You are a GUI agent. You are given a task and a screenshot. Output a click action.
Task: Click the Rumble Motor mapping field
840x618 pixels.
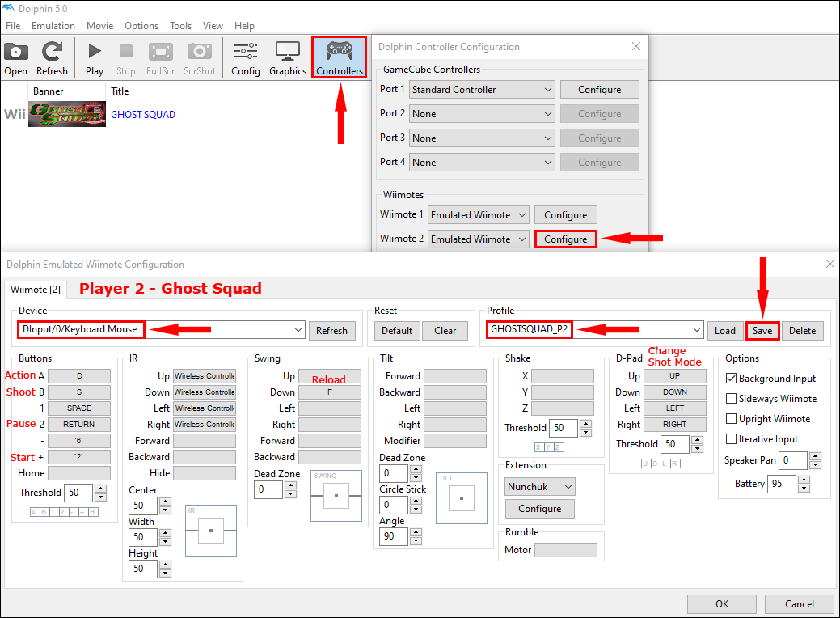coord(566,550)
